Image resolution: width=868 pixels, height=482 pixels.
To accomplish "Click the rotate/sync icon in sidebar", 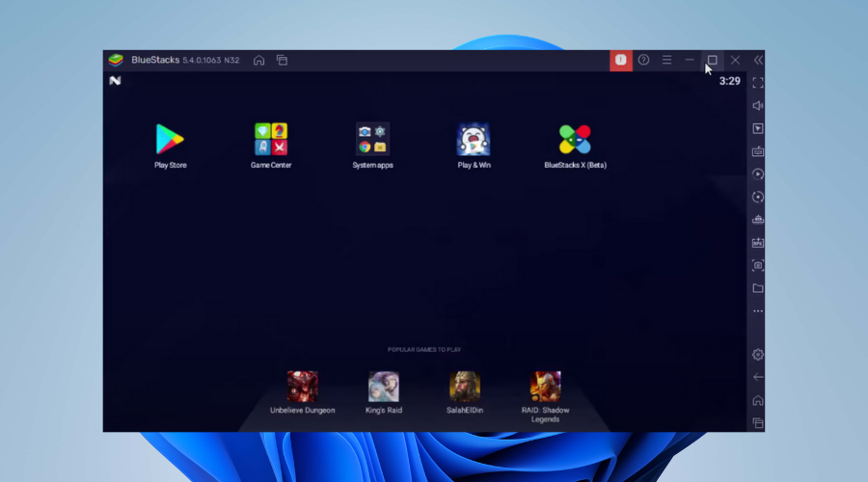I will click(x=758, y=197).
